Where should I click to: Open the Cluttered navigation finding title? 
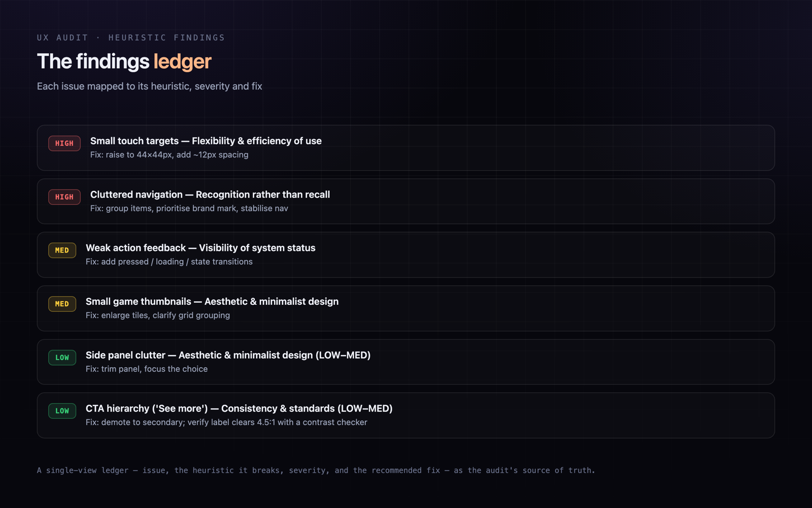coord(210,195)
